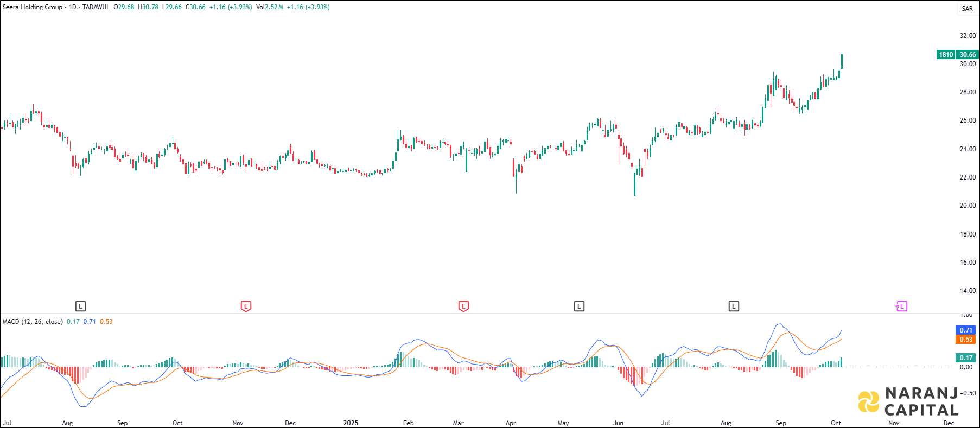Image resolution: width=980 pixels, height=428 pixels.
Task: Click the TADAWUL exchange label
Action: point(96,7)
